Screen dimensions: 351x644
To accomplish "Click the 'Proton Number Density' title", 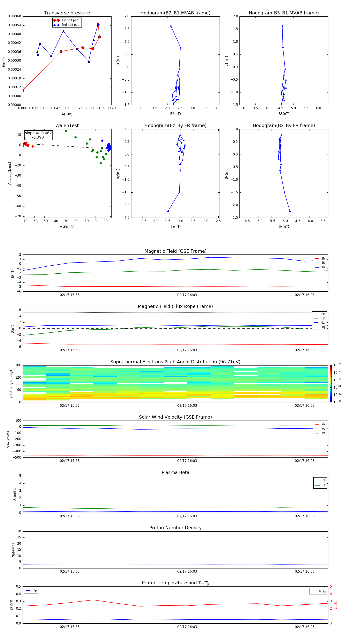I will [175, 528].
